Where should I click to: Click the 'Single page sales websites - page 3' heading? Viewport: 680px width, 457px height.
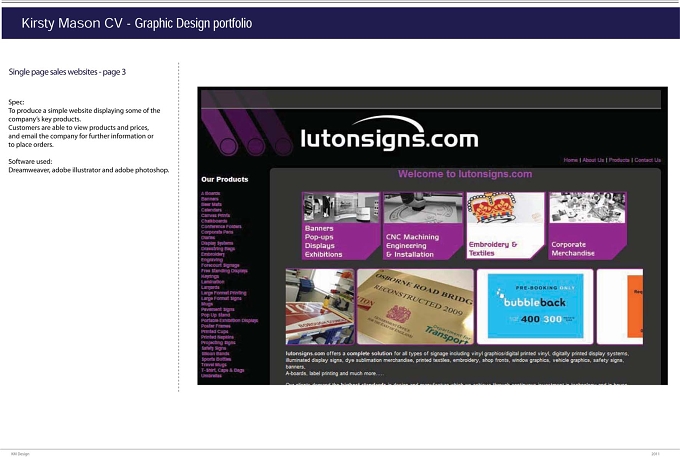click(x=67, y=72)
